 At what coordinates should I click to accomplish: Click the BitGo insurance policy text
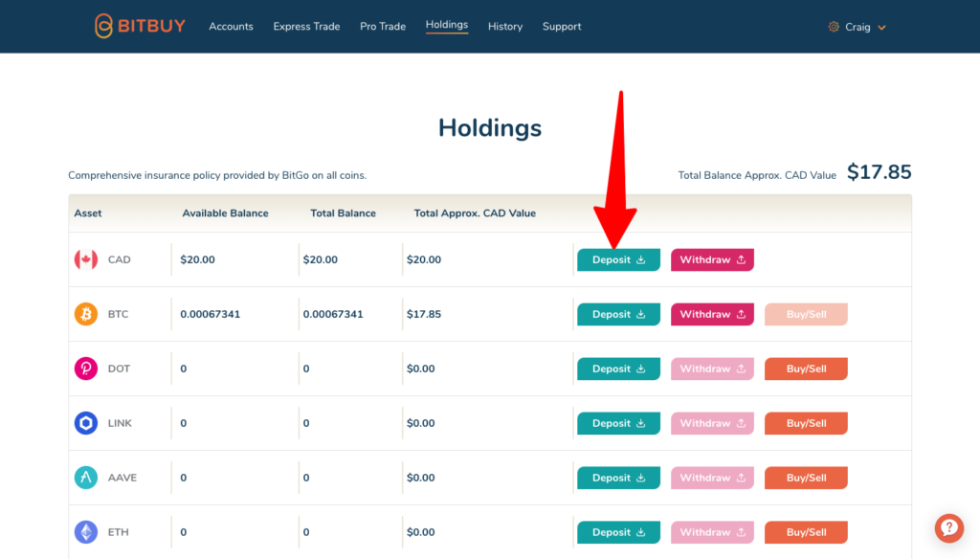pos(217,176)
